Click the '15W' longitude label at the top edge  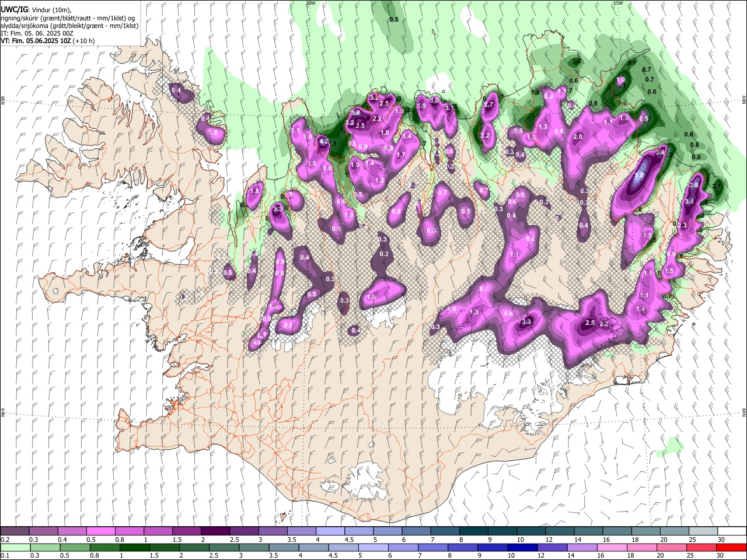point(618,3)
